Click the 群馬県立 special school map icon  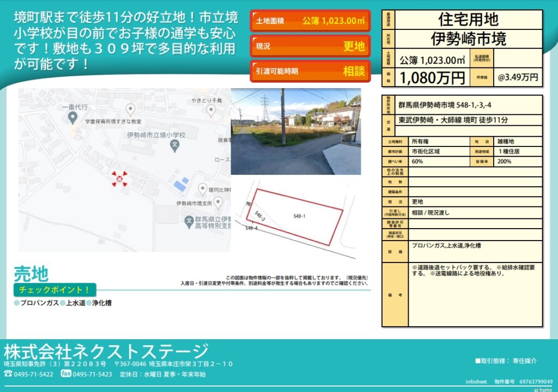pyautogui.click(x=189, y=220)
